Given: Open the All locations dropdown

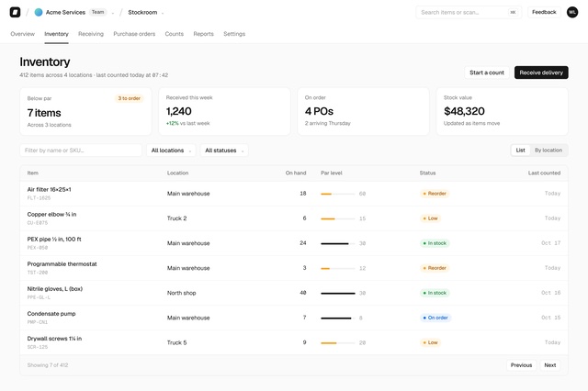Looking at the screenshot, I should [x=171, y=151].
